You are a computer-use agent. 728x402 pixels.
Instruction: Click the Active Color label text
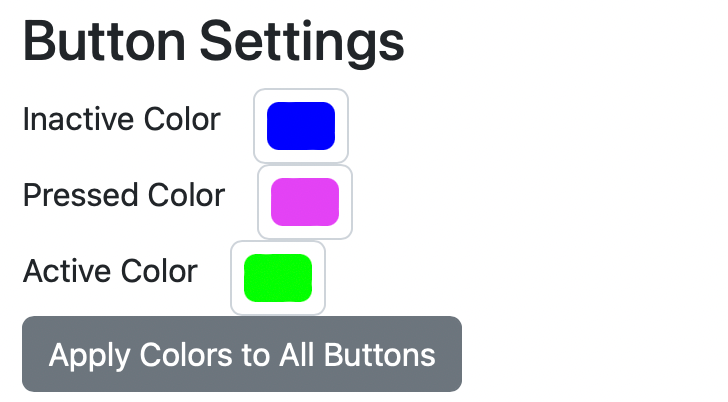pyautogui.click(x=110, y=271)
